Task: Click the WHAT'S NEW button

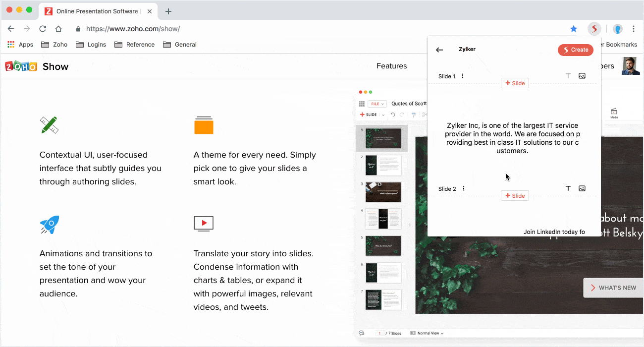Action: coord(613,288)
